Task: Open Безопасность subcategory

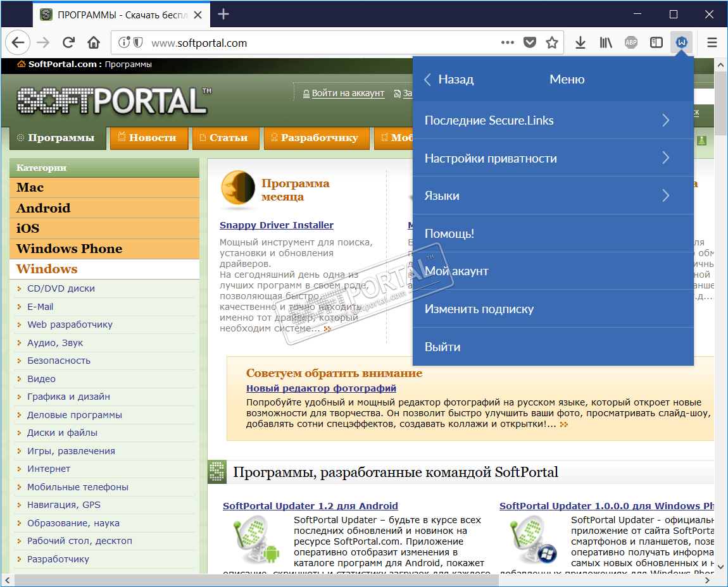Action: (x=58, y=361)
